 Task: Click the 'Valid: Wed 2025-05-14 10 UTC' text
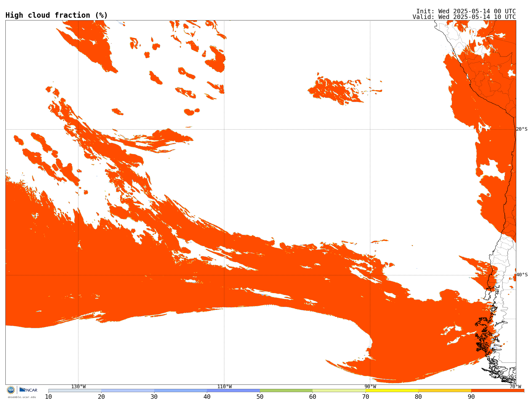(464, 17)
